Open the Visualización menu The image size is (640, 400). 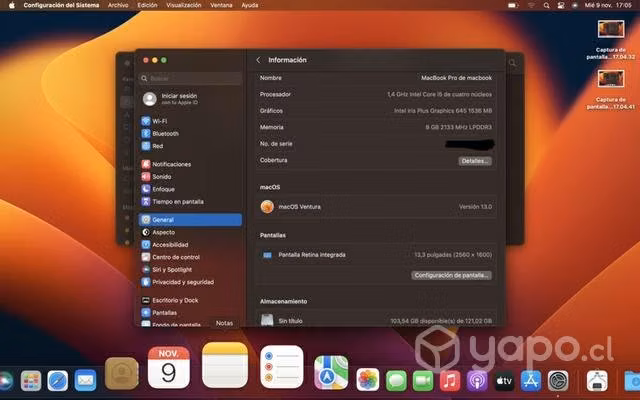click(x=184, y=5)
